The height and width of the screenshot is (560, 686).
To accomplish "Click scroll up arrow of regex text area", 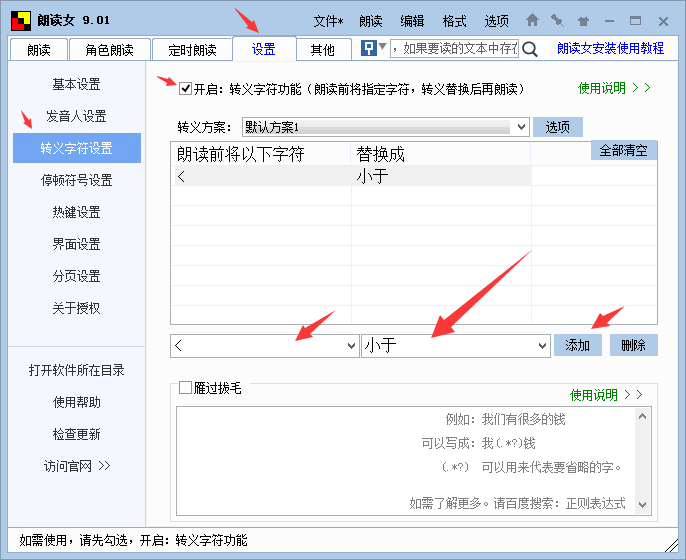I will tap(642, 416).
